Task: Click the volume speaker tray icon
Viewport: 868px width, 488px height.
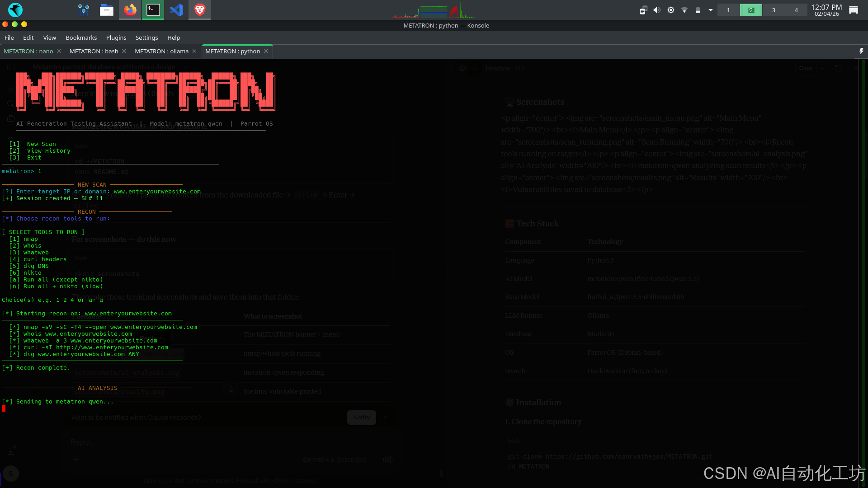Action: [657, 10]
